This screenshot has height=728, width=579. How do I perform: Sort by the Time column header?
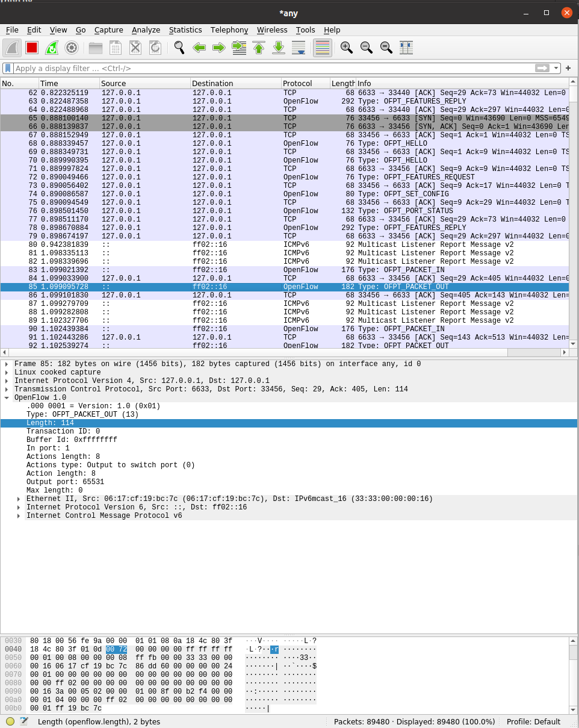click(69, 83)
